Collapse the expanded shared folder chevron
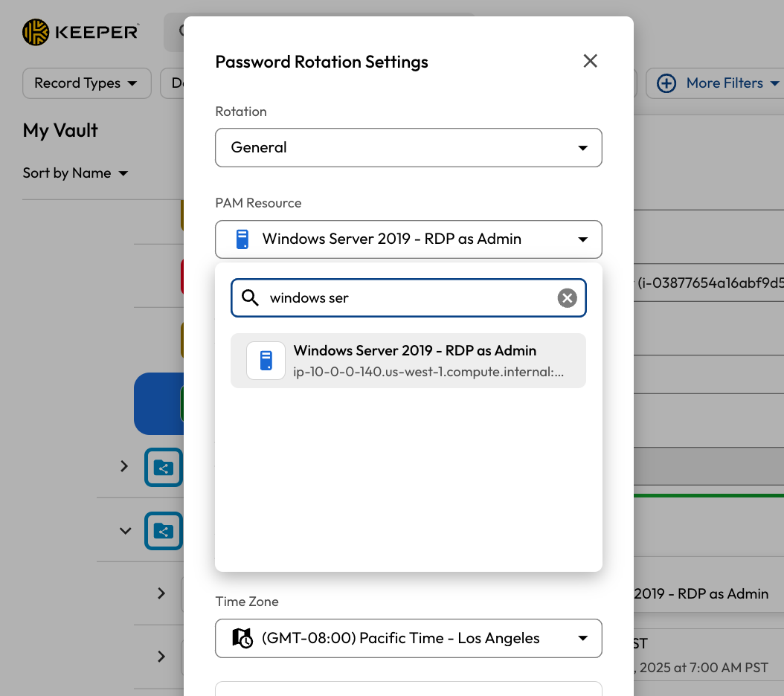Viewport: 784px width, 696px height. pos(125,531)
